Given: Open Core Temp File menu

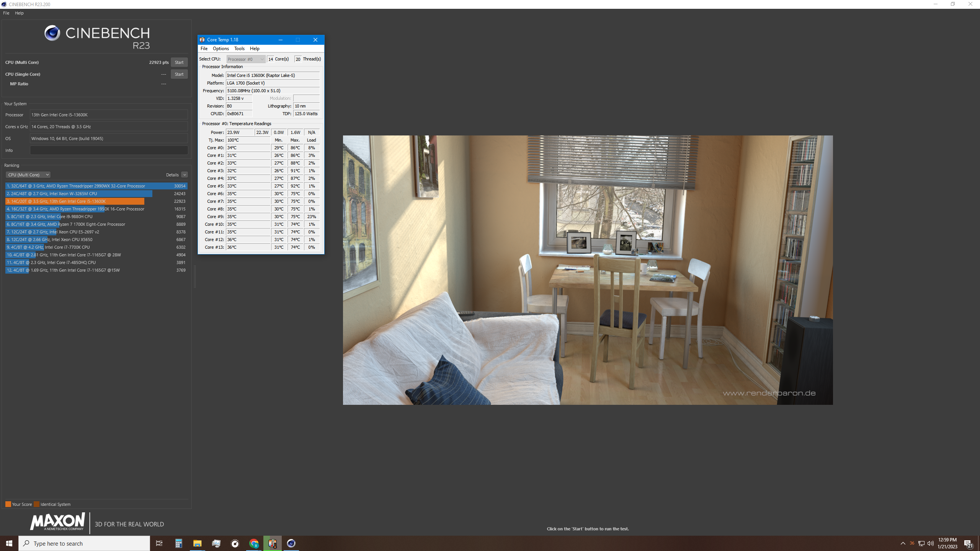Looking at the screenshot, I should coord(204,49).
